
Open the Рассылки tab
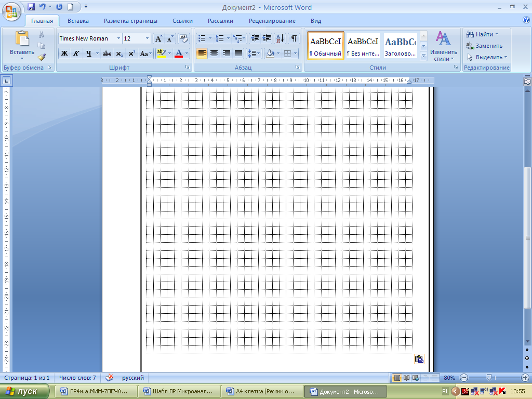click(220, 21)
